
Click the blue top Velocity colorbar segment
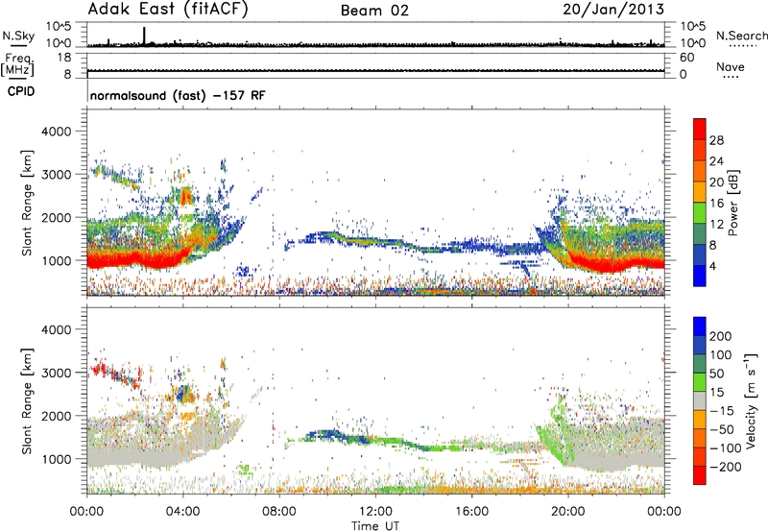700,326
